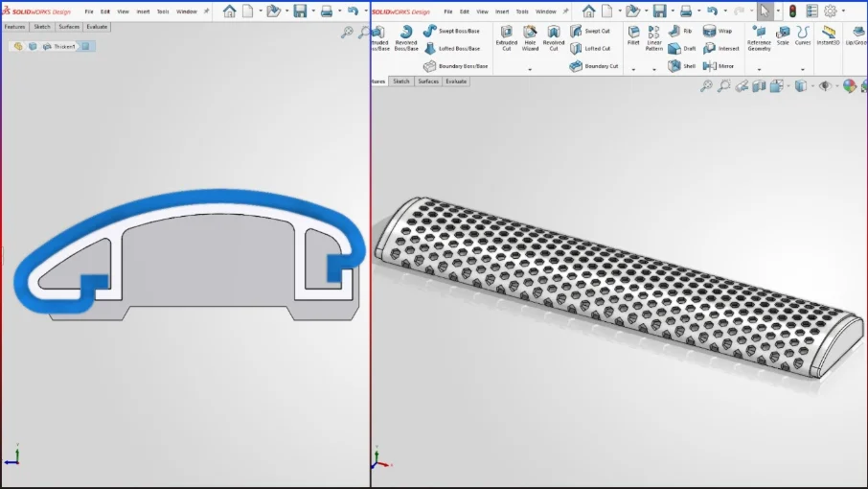This screenshot has width=868, height=489.
Task: Open New document dropdown in right window
Action: click(x=620, y=12)
